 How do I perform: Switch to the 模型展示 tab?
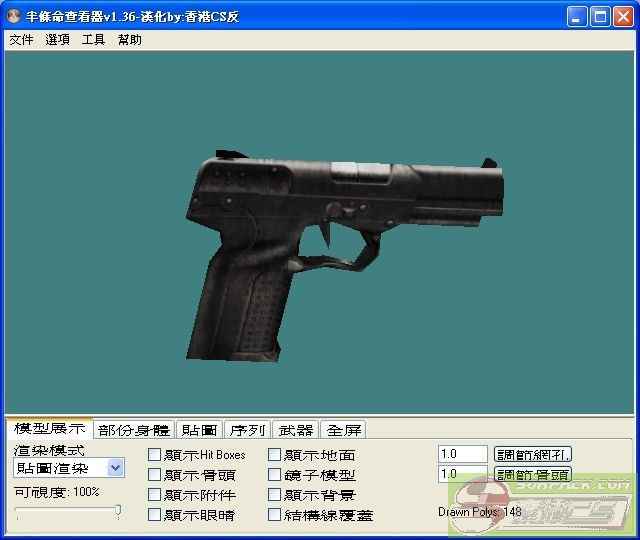(x=50, y=429)
